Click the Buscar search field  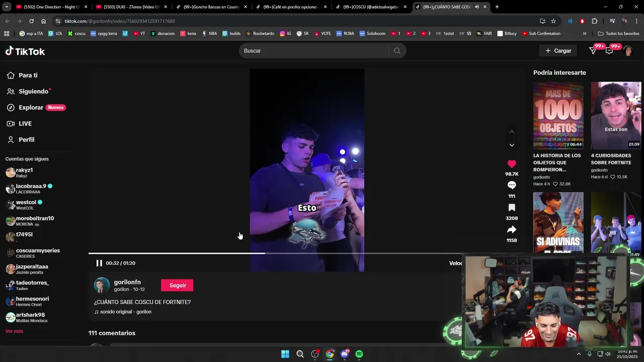pos(314,51)
